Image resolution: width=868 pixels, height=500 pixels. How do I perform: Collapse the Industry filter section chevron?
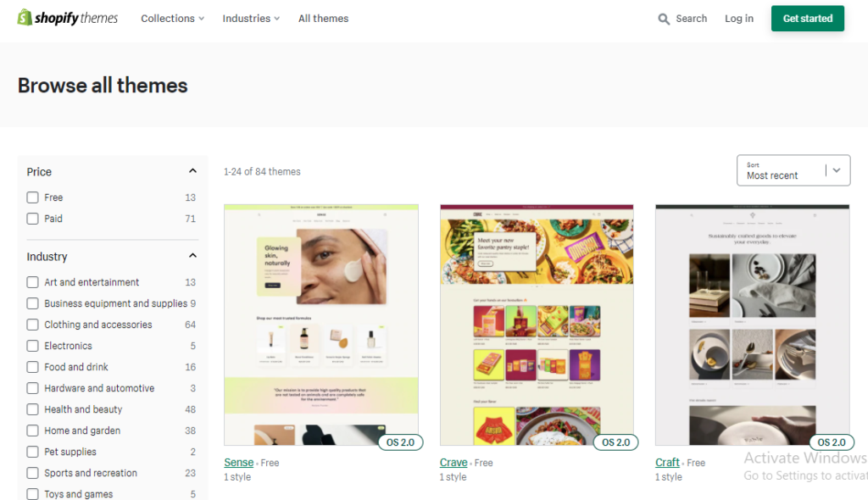pyautogui.click(x=192, y=256)
